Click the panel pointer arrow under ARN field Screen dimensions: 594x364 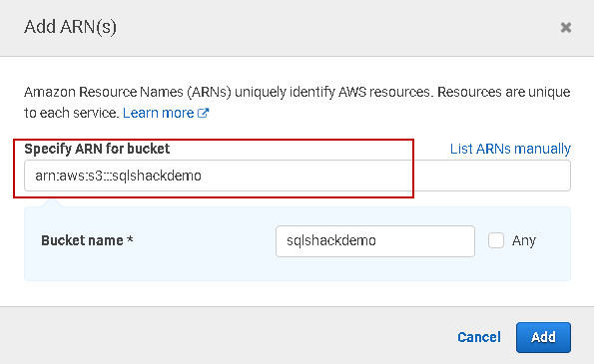click(x=52, y=202)
